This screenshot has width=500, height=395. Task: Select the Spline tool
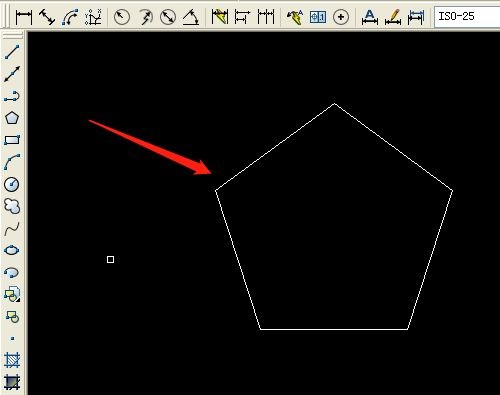12,228
